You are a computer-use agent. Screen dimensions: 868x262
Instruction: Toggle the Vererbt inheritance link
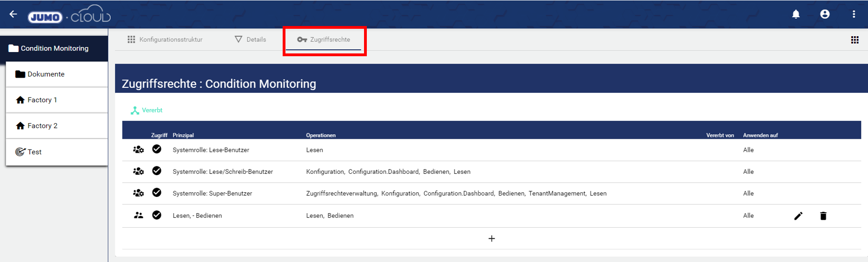(147, 110)
